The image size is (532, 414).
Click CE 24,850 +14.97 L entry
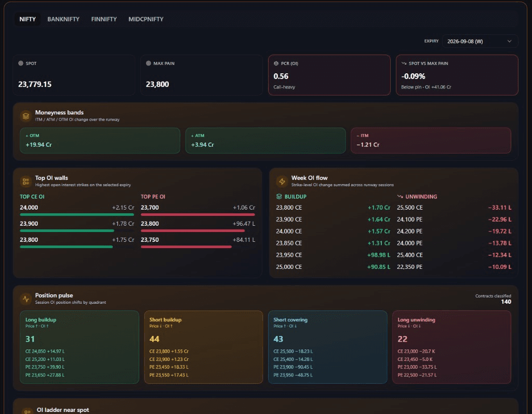[45, 351]
